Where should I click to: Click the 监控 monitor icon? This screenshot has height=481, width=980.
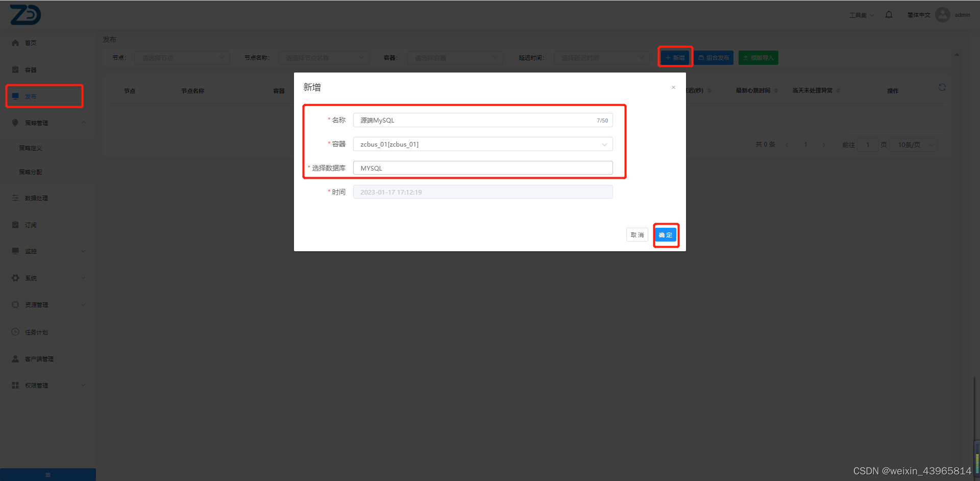pos(15,251)
